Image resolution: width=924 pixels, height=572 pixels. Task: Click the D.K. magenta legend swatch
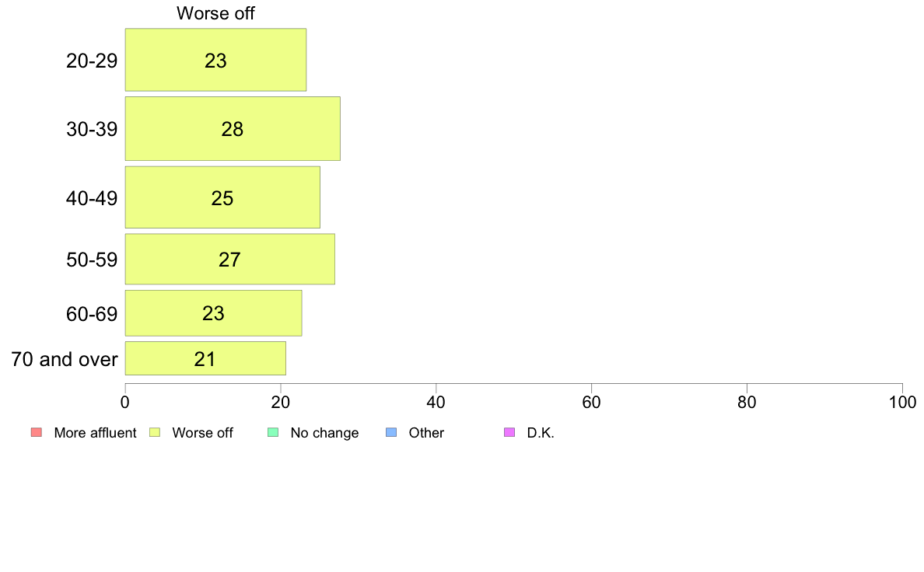click(x=509, y=432)
